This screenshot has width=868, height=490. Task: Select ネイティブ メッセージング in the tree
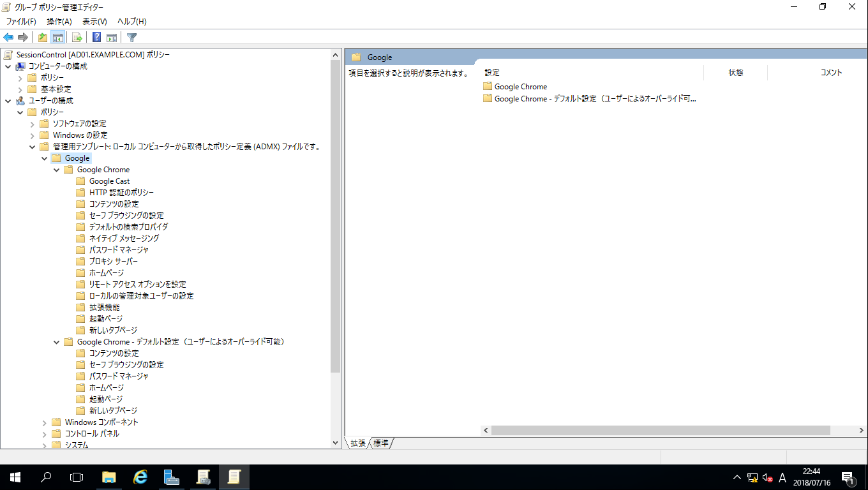coord(124,239)
